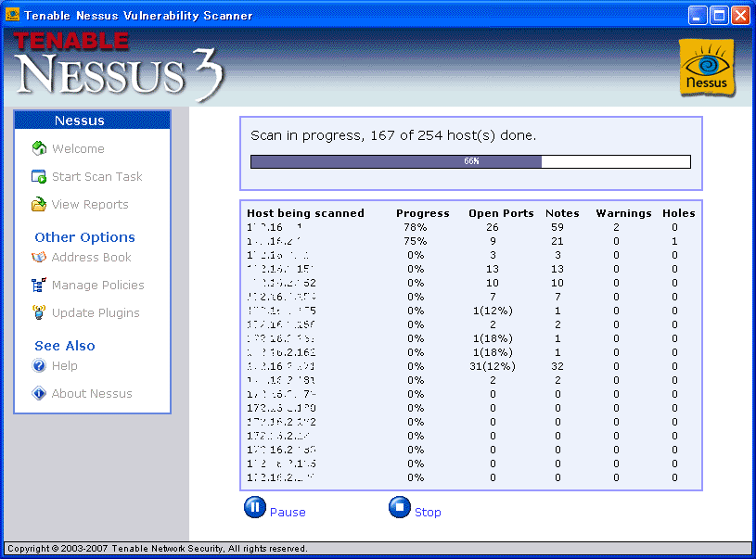
Task: Click the notes value 59
Action: pyautogui.click(x=557, y=227)
